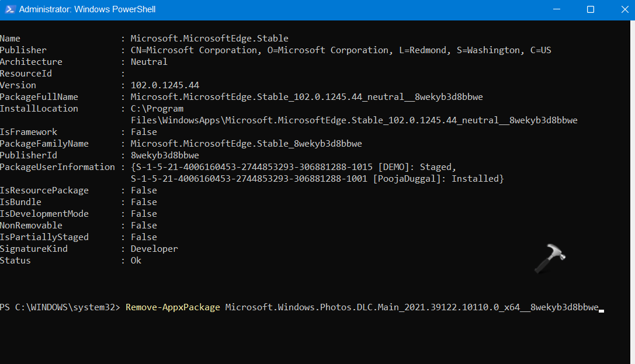This screenshot has width=635, height=364.
Task: Click the Remove-AppxPackage command word
Action: [x=173, y=307]
